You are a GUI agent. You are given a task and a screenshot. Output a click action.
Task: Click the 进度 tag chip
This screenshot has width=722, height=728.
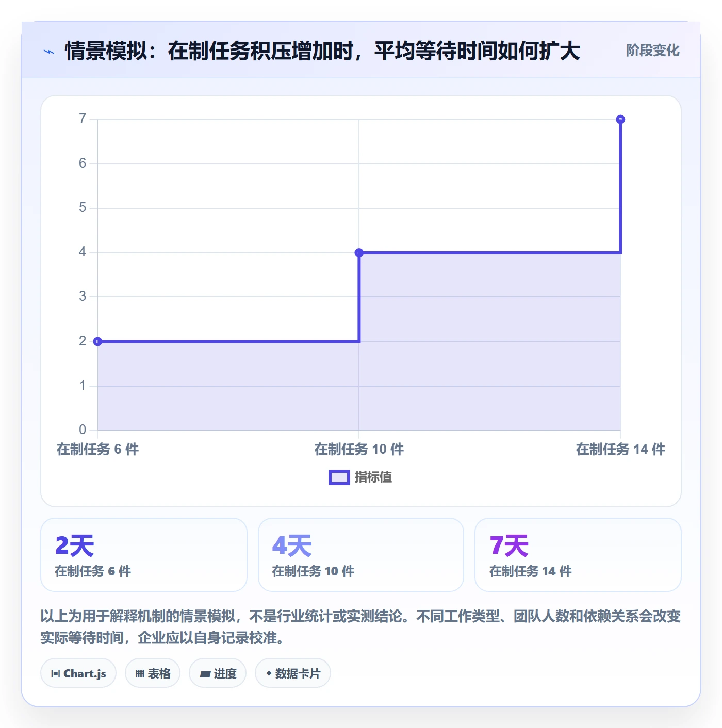(218, 673)
